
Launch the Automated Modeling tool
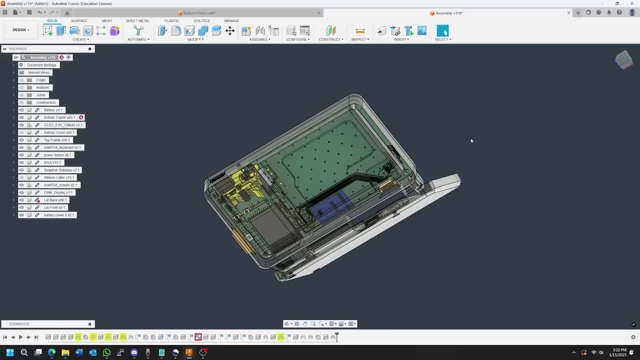[x=138, y=31]
